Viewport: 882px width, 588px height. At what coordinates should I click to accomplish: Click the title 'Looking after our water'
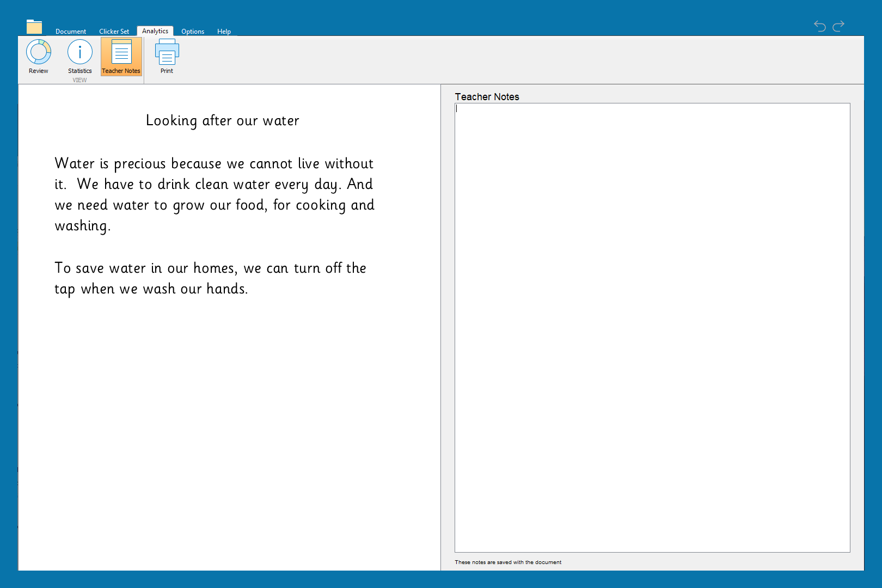point(223,121)
